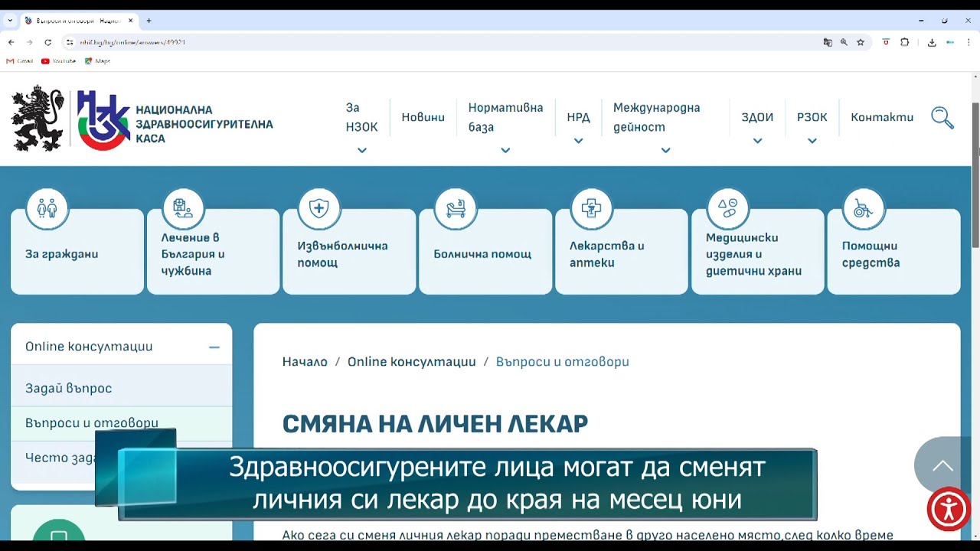Click the 'Лекарства и аптеки' prescription icon

click(591, 208)
